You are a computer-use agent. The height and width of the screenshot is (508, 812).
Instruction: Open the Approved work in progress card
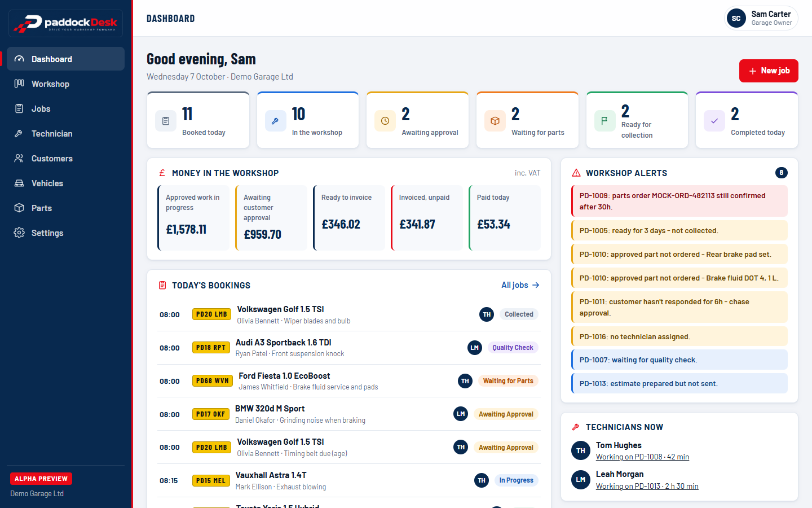[193, 218]
